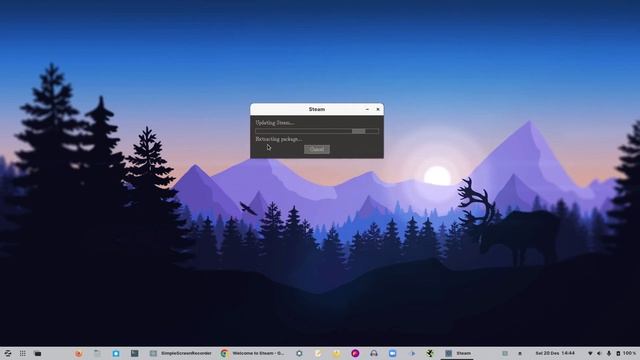Close the Steam updater window
Image resolution: width=640 pixels, height=360 pixels.
(378, 109)
